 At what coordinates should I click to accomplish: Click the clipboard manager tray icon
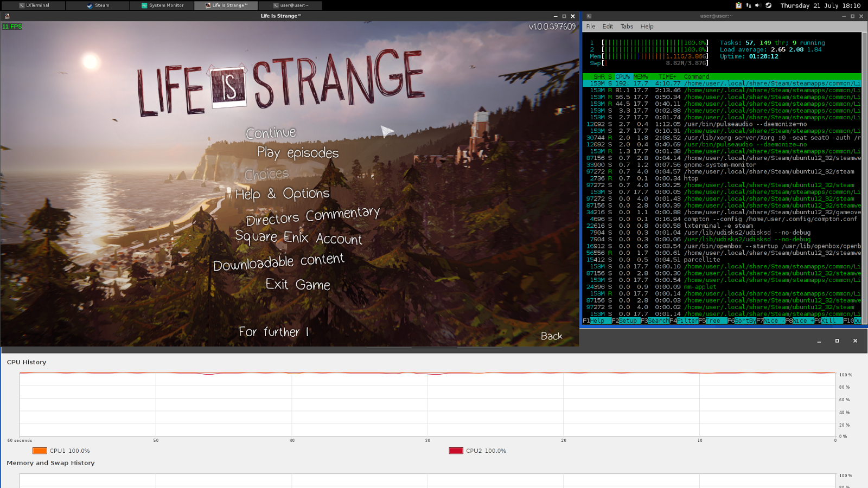point(738,5)
